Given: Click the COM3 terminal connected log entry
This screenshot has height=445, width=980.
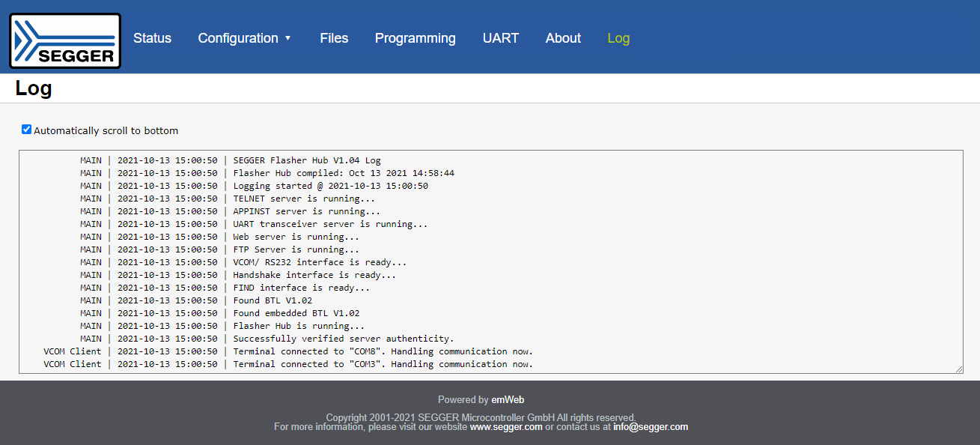Looking at the screenshot, I should click(383, 364).
